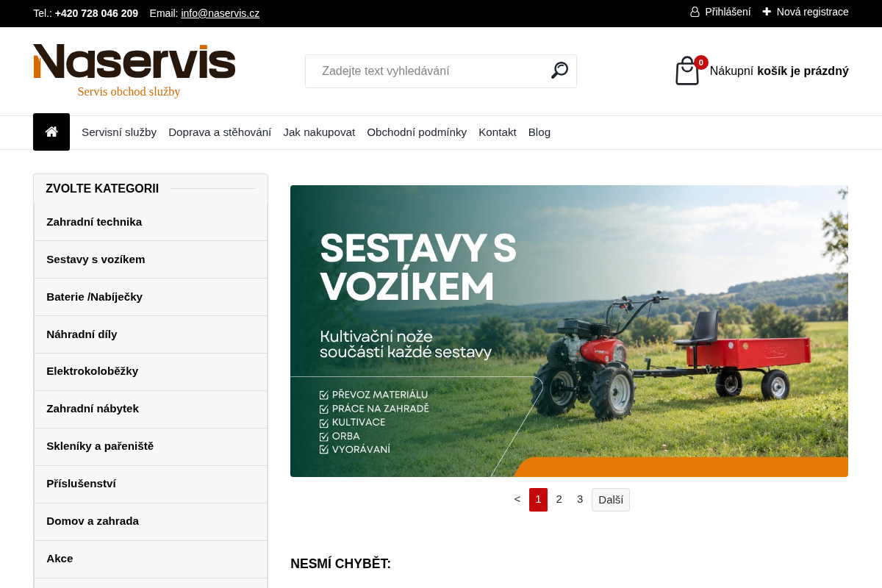Click Nákupní košík je prázdný text
This screenshot has width=882, height=588.
click(779, 71)
